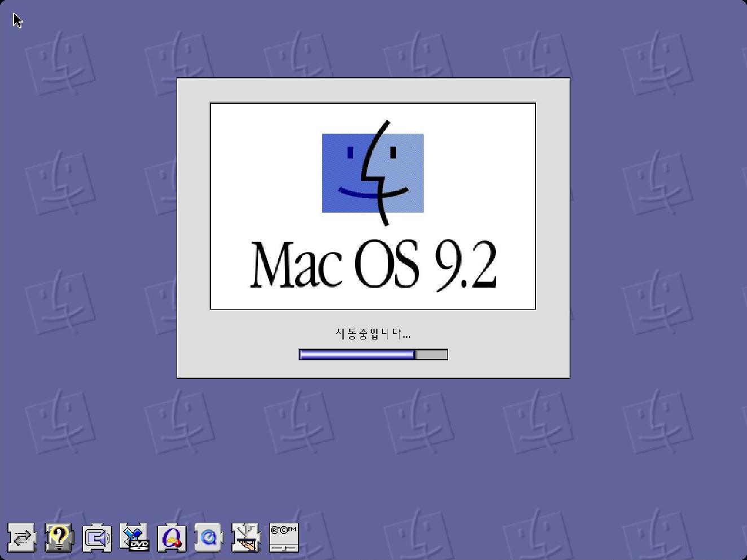Click the lightbulb question mark help icon
Screen dimensions: 747x560
tap(59, 537)
